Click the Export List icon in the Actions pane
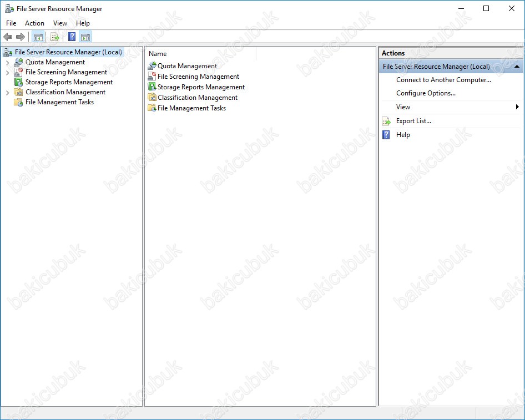The image size is (525, 420). coord(386,121)
